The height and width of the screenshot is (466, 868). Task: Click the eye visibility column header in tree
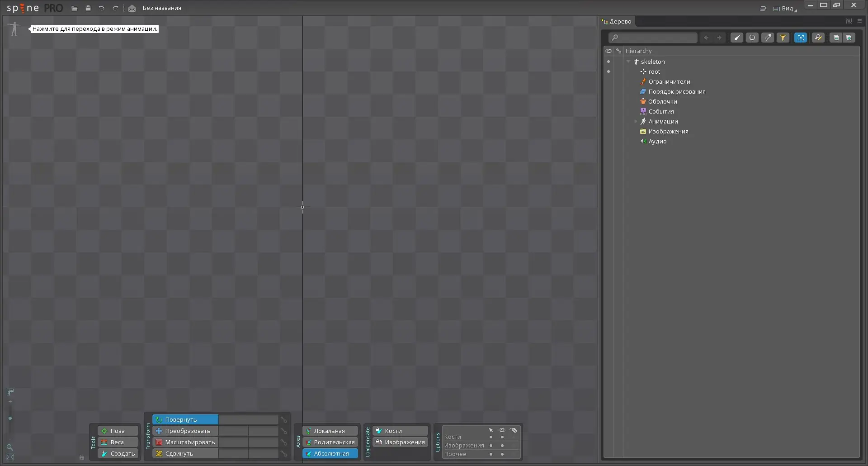(x=609, y=51)
